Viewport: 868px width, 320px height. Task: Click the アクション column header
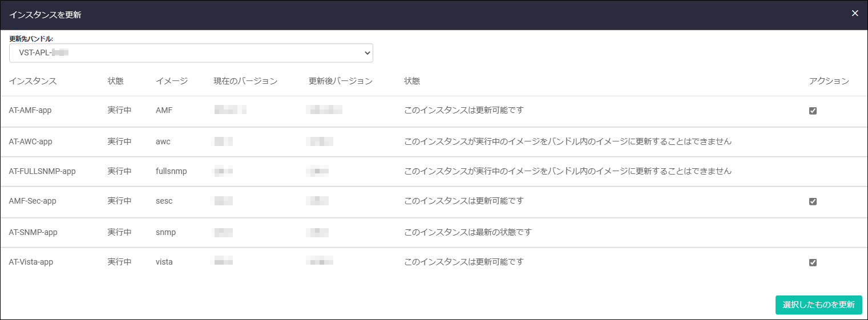(x=829, y=81)
